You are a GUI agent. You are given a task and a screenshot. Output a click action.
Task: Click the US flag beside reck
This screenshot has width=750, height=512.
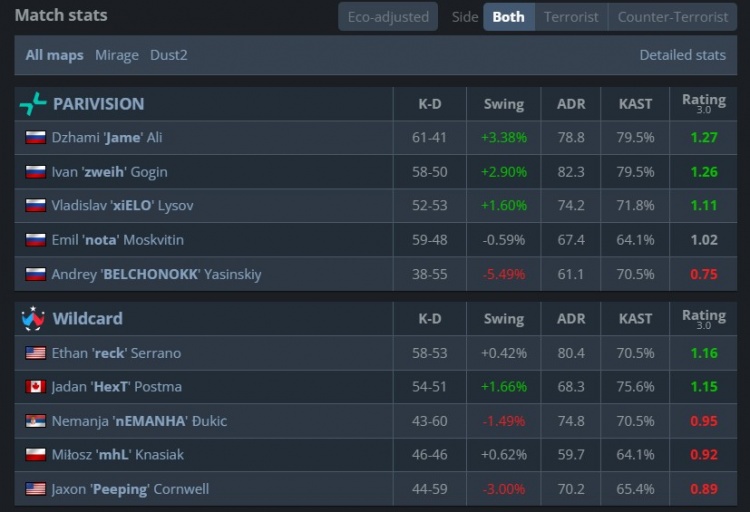pos(36,353)
